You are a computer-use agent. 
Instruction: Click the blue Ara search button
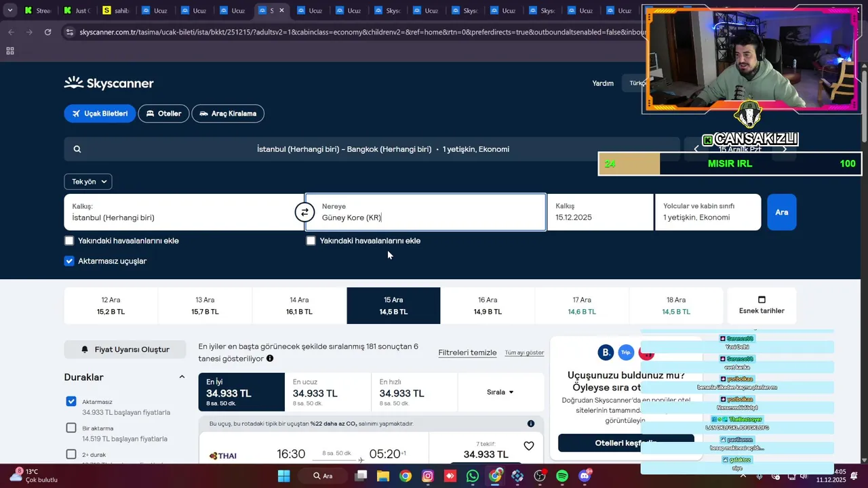tap(782, 212)
